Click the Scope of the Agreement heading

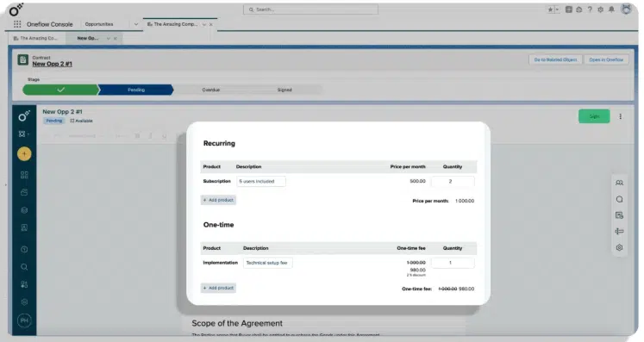(237, 323)
